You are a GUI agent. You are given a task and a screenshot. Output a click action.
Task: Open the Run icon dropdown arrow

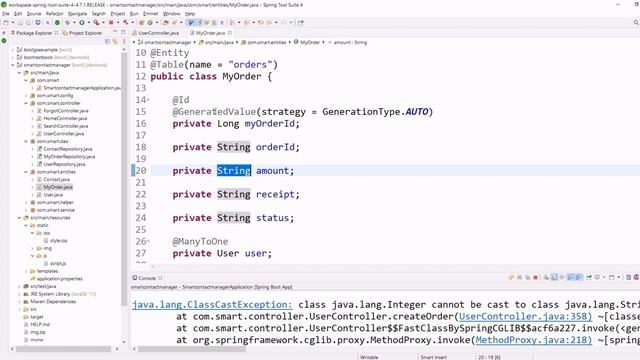point(89,22)
